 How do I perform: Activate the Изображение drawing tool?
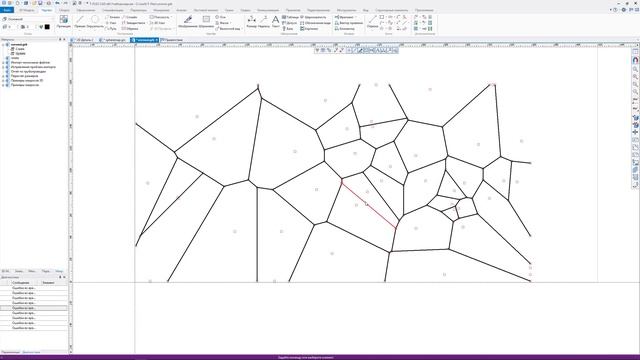tap(188, 22)
